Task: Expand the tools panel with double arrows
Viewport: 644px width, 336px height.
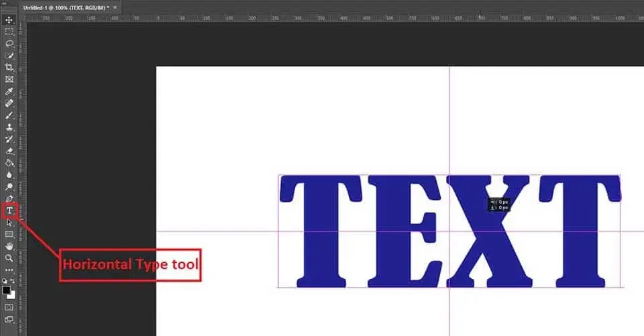Action: pos(5,3)
